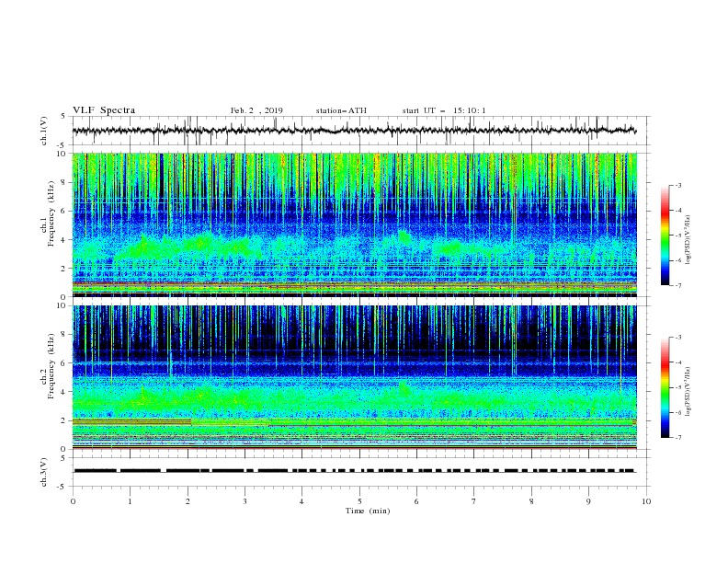Click the "-5" tick on ch.1(V) axis
The height and width of the screenshot is (563, 728).
(x=63, y=145)
